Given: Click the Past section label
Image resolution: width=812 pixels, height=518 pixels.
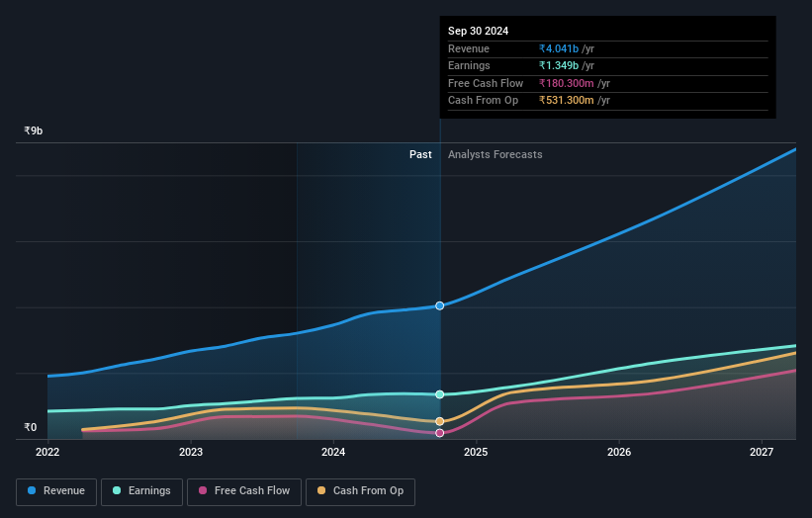Looking at the screenshot, I should (x=420, y=154).
